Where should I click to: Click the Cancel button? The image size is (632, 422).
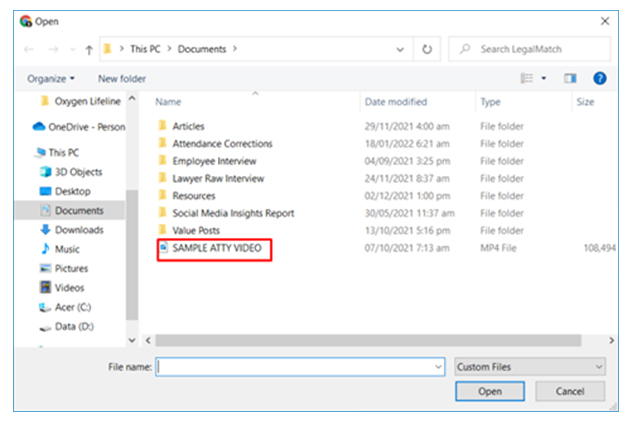coord(570,391)
